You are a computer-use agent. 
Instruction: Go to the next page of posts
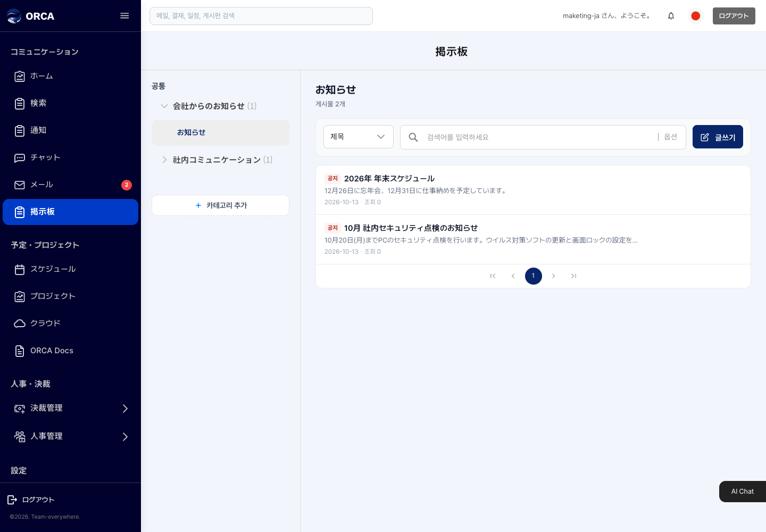(x=554, y=276)
